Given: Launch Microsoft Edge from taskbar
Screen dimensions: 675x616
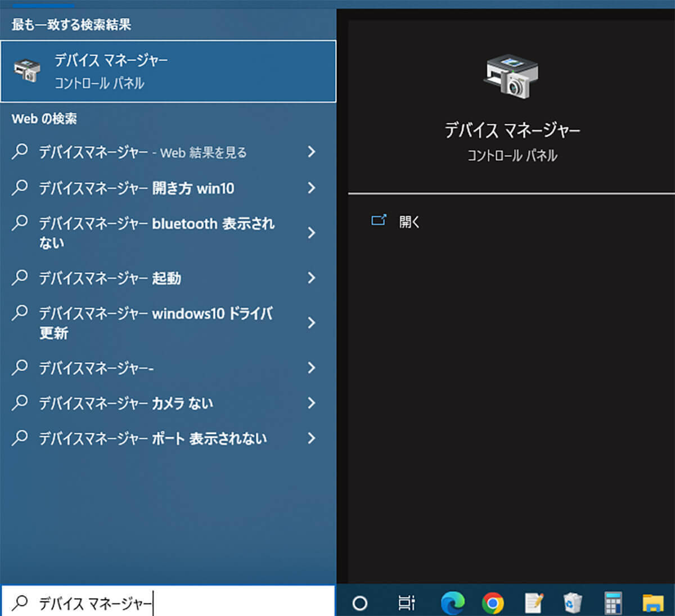Looking at the screenshot, I should 452,603.
